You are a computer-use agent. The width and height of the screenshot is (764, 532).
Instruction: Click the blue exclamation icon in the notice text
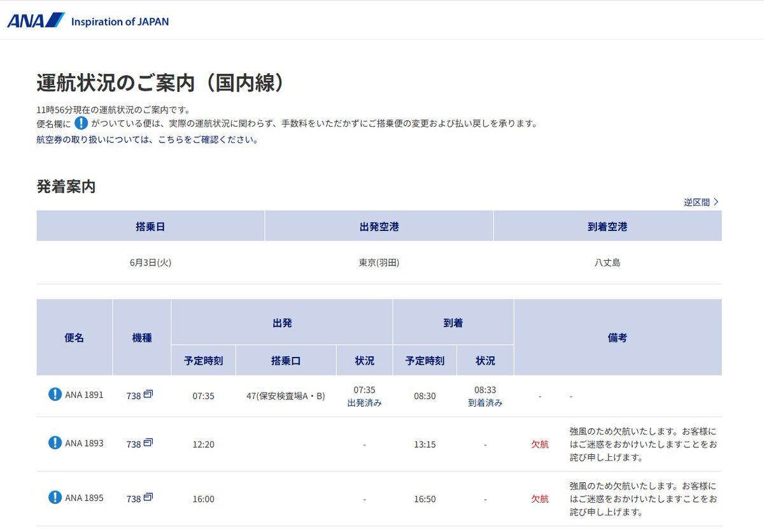tap(81, 123)
